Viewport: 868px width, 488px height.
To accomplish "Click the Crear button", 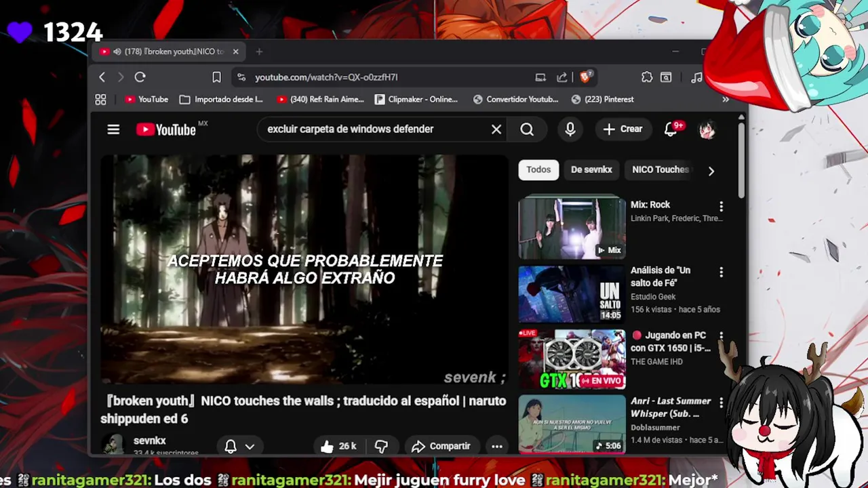I will tap(623, 129).
